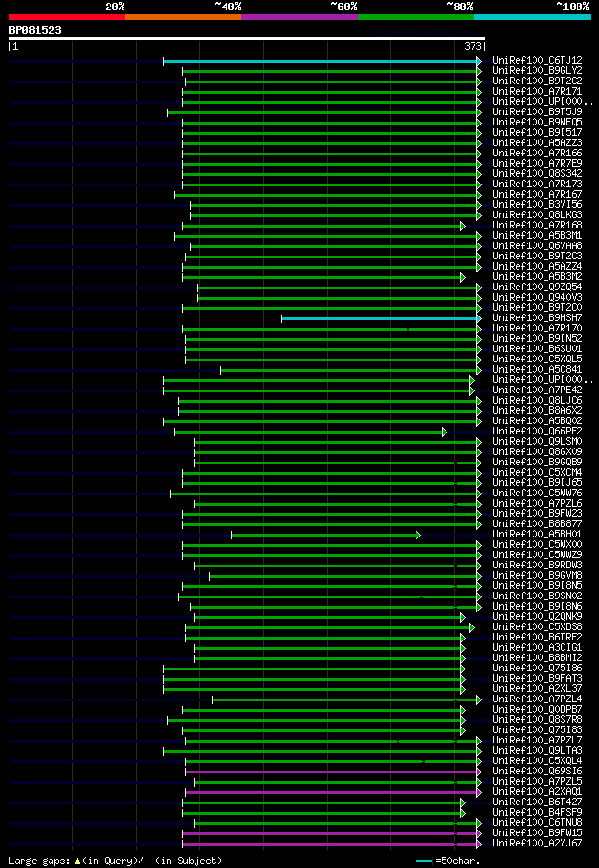
Task: Click the orange ~40% identity legend segment
Action: pos(183,17)
